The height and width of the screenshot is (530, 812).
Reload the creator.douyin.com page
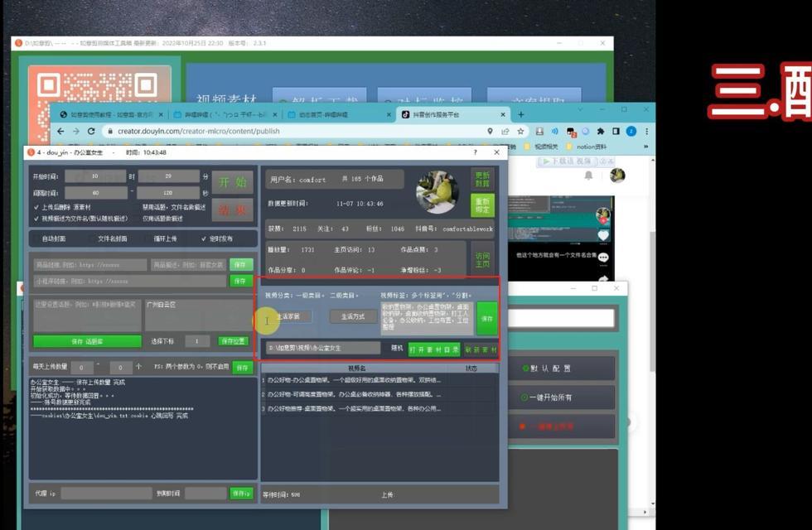click(x=91, y=132)
